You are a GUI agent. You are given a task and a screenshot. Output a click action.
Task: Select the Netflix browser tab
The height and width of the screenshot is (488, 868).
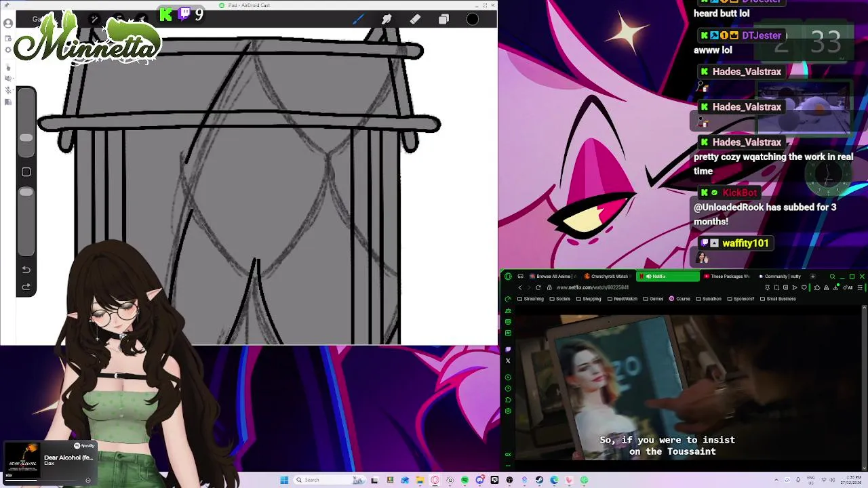pos(668,277)
